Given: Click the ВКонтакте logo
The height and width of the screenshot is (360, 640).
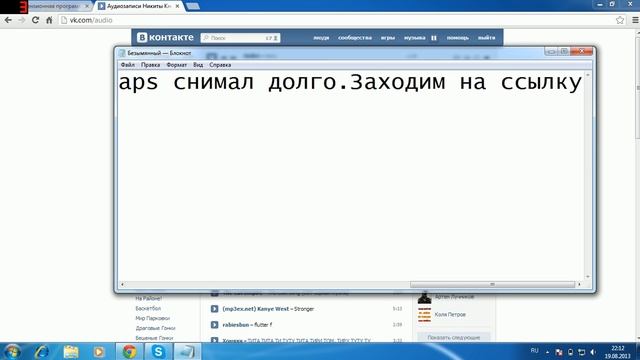Looking at the screenshot, I should point(165,38).
